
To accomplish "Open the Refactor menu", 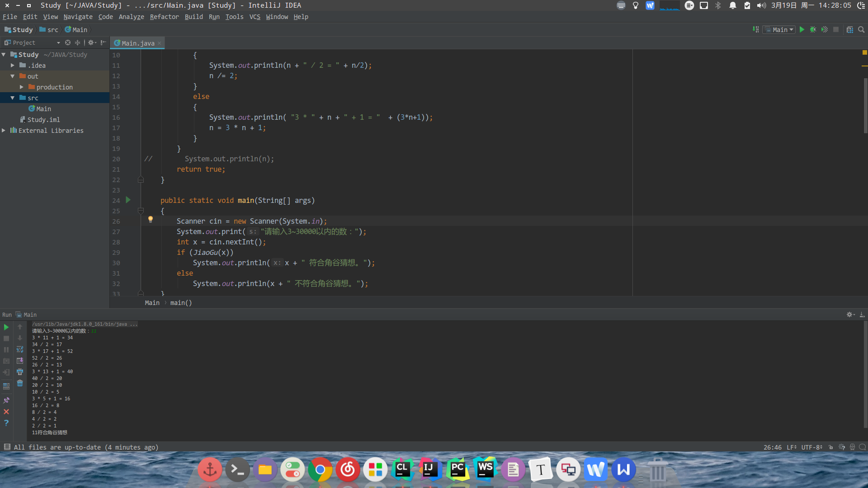I will pos(164,17).
